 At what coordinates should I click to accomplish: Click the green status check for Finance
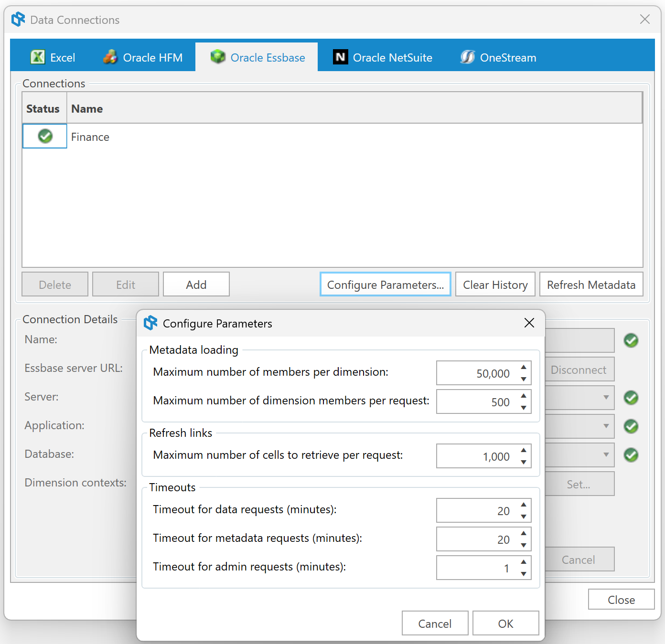click(x=45, y=136)
